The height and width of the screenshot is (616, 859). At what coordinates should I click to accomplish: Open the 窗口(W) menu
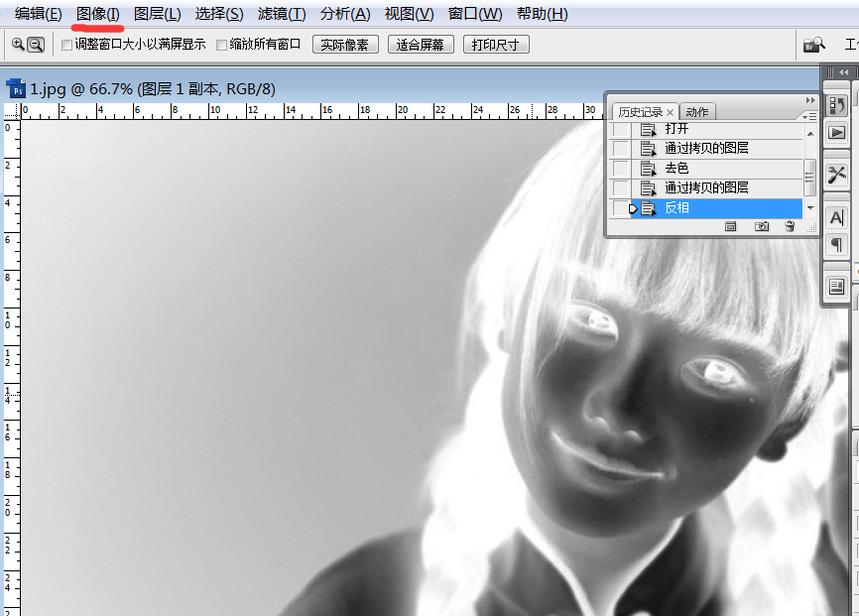(x=475, y=14)
